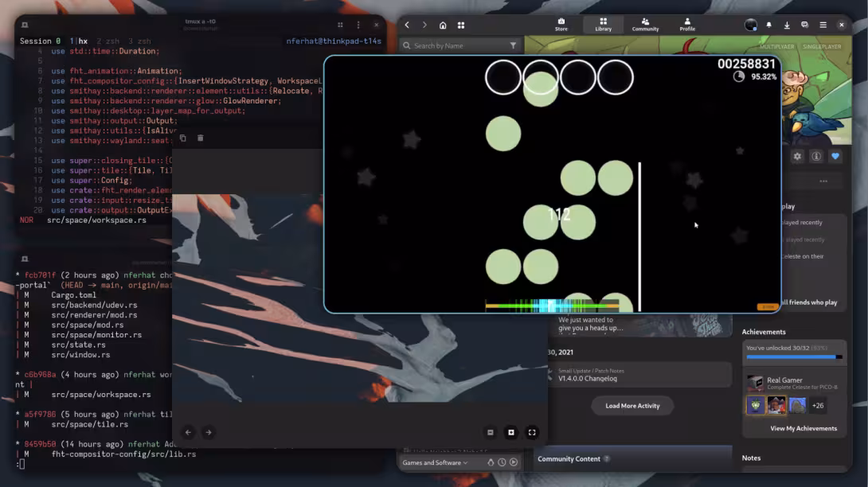Open the three-dots more options button

point(823,181)
